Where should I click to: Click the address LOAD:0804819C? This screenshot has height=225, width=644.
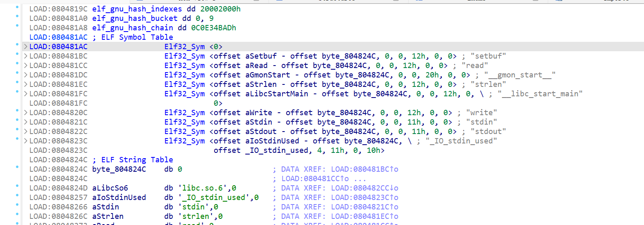(x=59, y=9)
